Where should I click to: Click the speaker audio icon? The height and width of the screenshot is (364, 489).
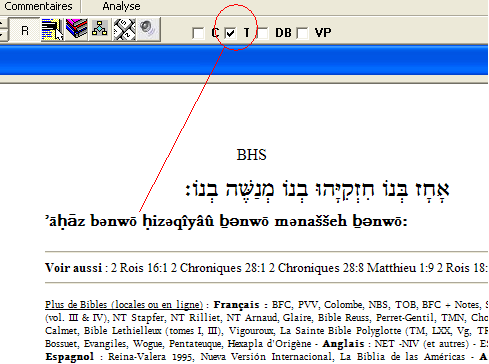coord(148,29)
